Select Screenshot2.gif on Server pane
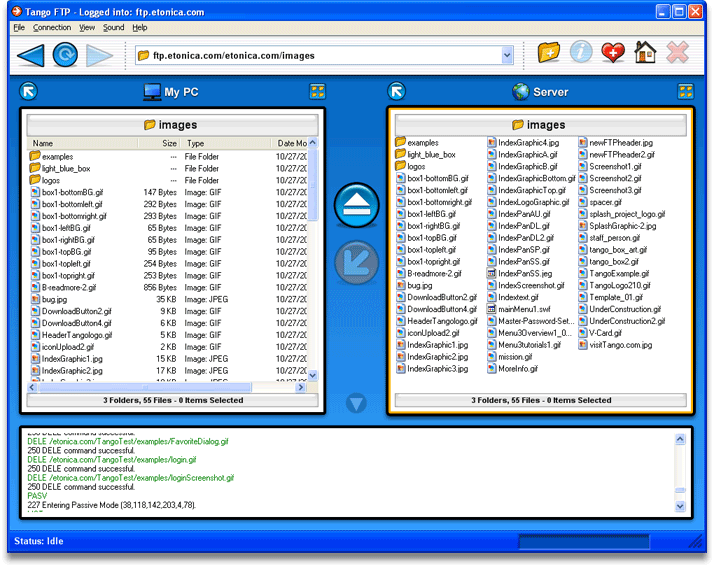This screenshot has height=566, width=714. point(610,178)
